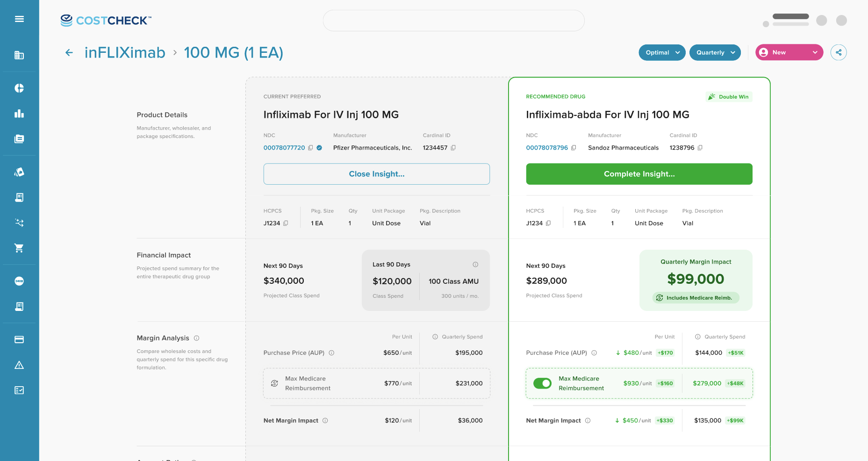Click the back arrow beside inFLIXimab
This screenshot has width=868, height=461.
(x=69, y=53)
